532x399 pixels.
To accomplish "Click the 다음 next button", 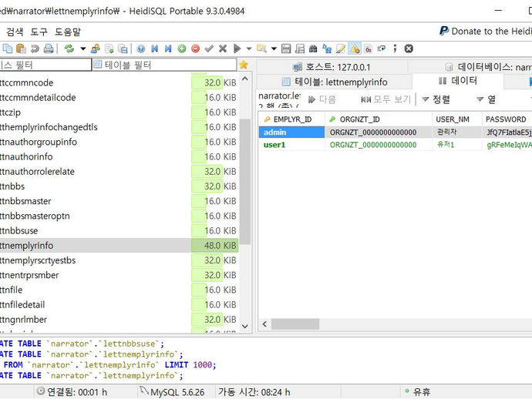I will pos(322,99).
